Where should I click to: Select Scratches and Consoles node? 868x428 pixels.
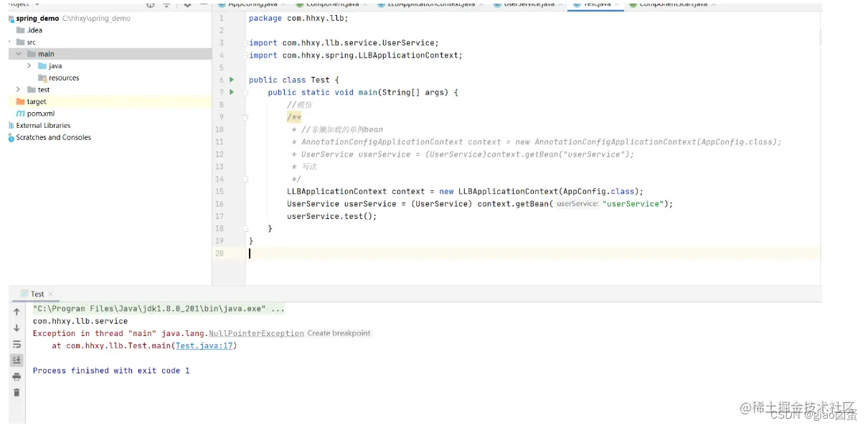49,137
